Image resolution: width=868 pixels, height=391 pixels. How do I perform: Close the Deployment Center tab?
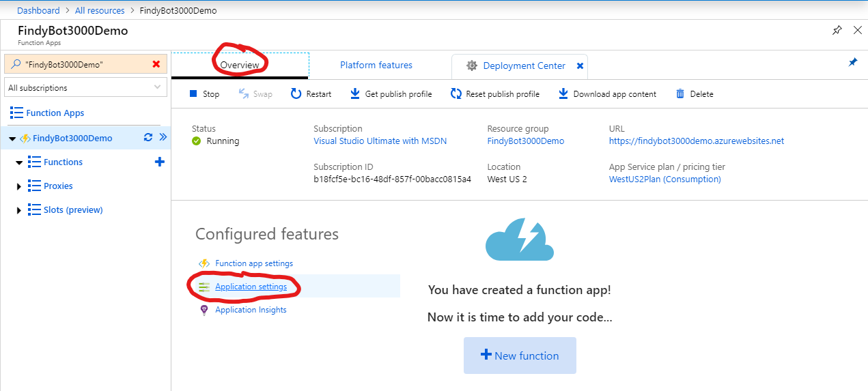pos(580,66)
